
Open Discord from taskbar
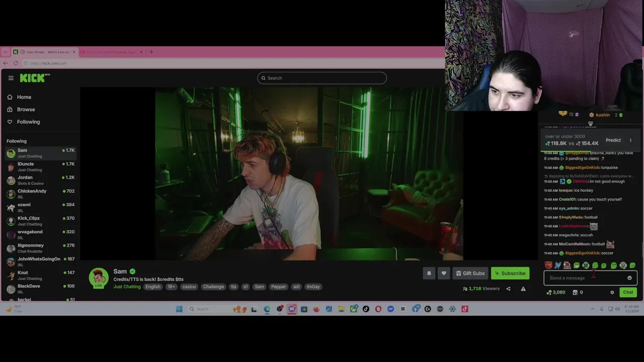pos(292,309)
